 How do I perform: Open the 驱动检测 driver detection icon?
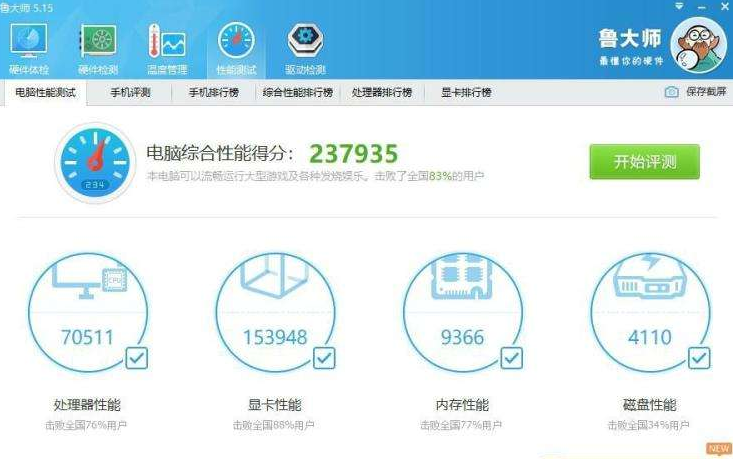point(305,49)
